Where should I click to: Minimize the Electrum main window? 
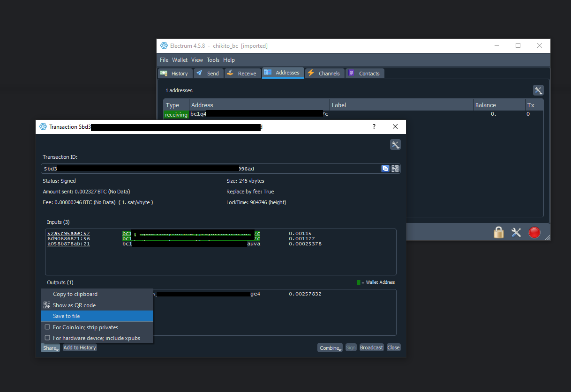point(496,45)
